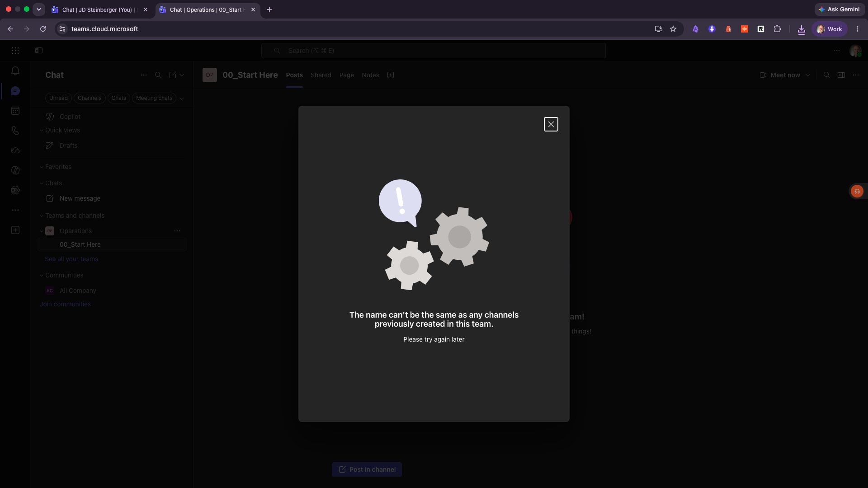Screen dimensions: 868x488
Task: Click the orange headset floating icon
Action: 857,191
